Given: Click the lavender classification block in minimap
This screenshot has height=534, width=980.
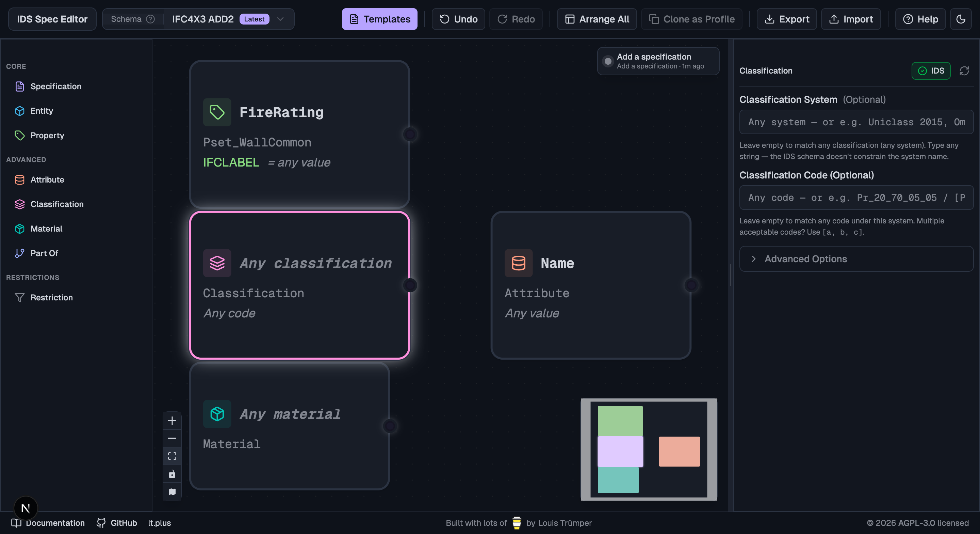Looking at the screenshot, I should [x=620, y=451].
